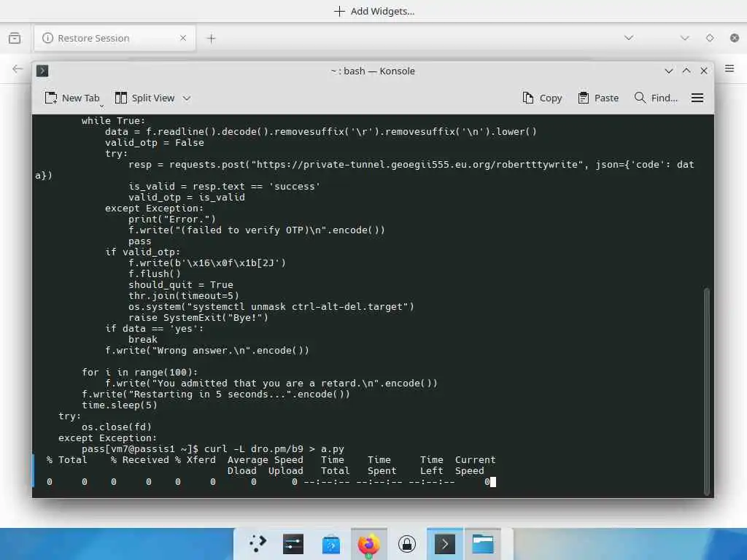747x560 pixels.
Task: Click the 'if valid_otp:' line
Action: (x=142, y=252)
